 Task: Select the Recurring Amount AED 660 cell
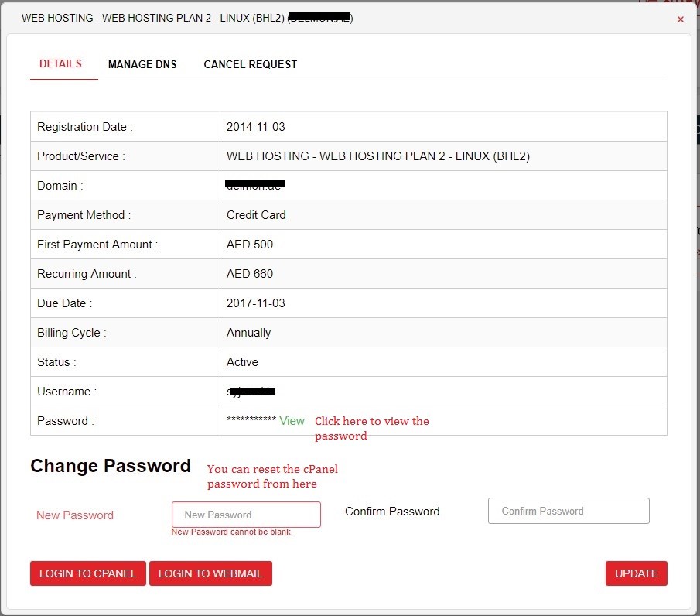pos(250,274)
